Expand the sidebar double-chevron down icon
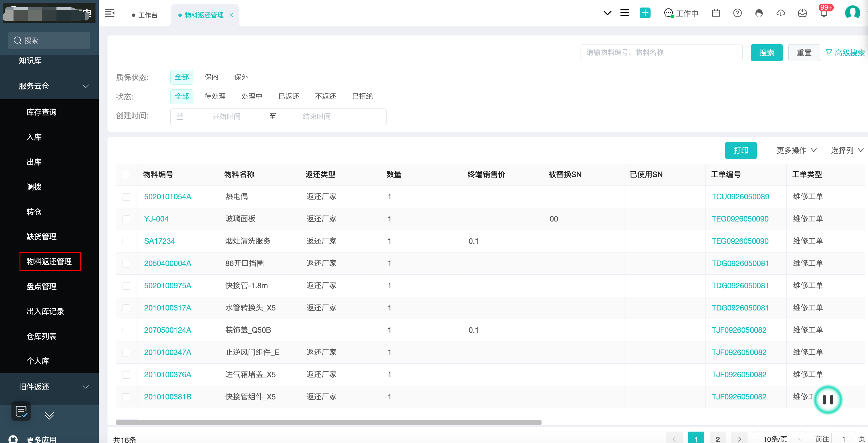This screenshot has height=443, width=868. click(x=49, y=415)
